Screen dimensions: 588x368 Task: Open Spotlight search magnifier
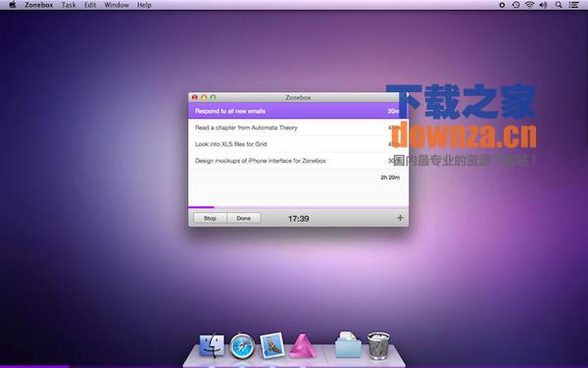pos(559,5)
